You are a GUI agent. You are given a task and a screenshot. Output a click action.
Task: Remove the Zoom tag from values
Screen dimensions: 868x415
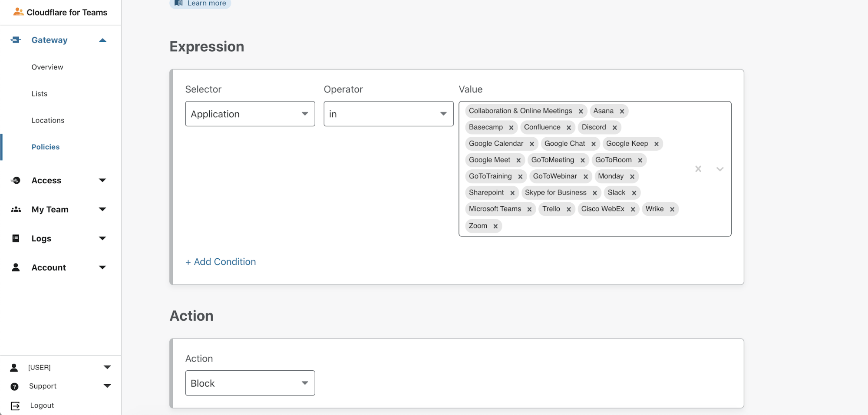click(x=495, y=226)
